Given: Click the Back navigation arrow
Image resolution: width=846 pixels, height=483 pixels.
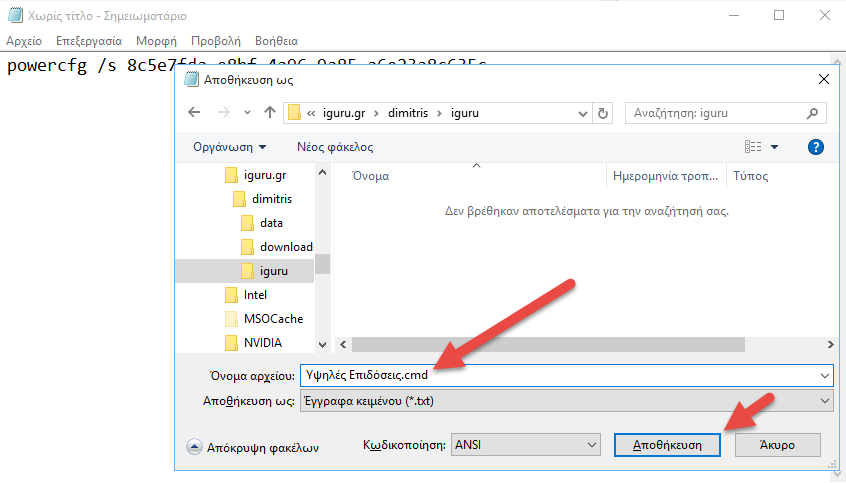Looking at the screenshot, I should (x=196, y=113).
